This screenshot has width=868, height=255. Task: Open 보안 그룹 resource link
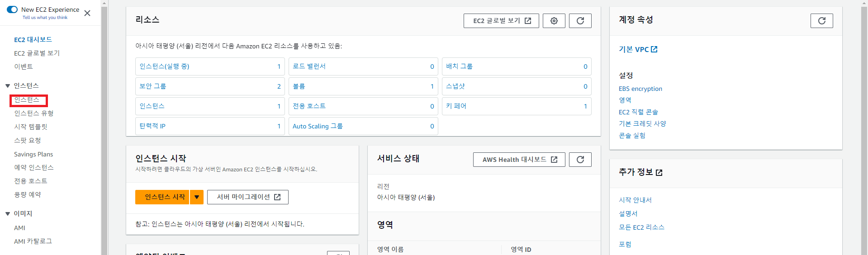(153, 86)
